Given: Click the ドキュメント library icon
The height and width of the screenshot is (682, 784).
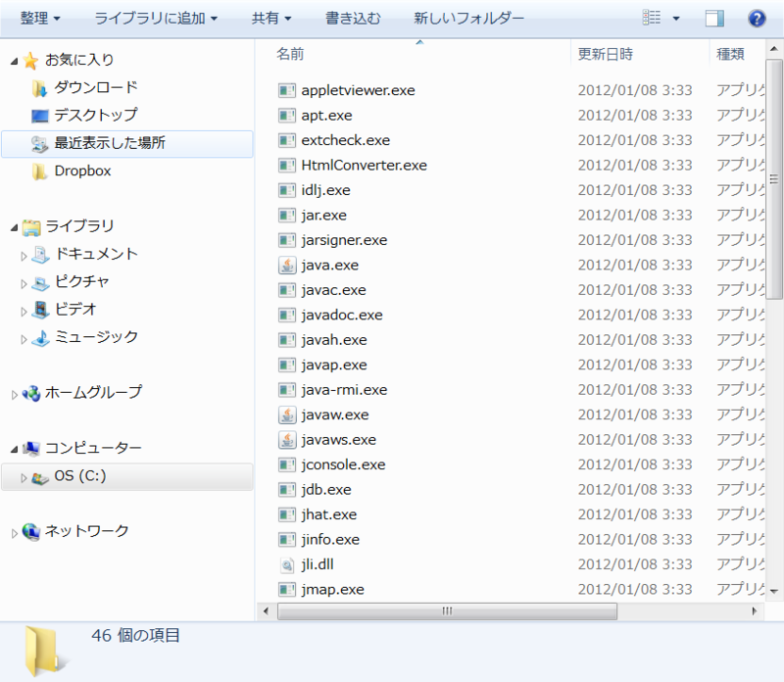Looking at the screenshot, I should click(x=40, y=255).
